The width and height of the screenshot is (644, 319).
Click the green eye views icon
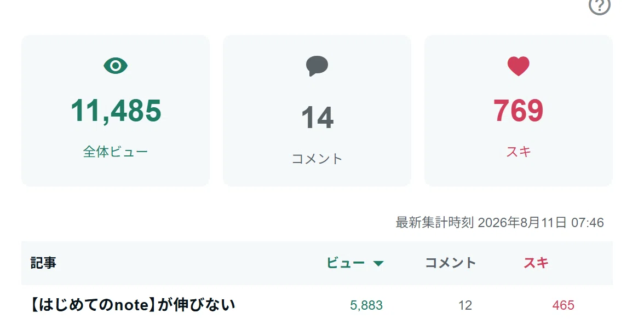tap(116, 66)
